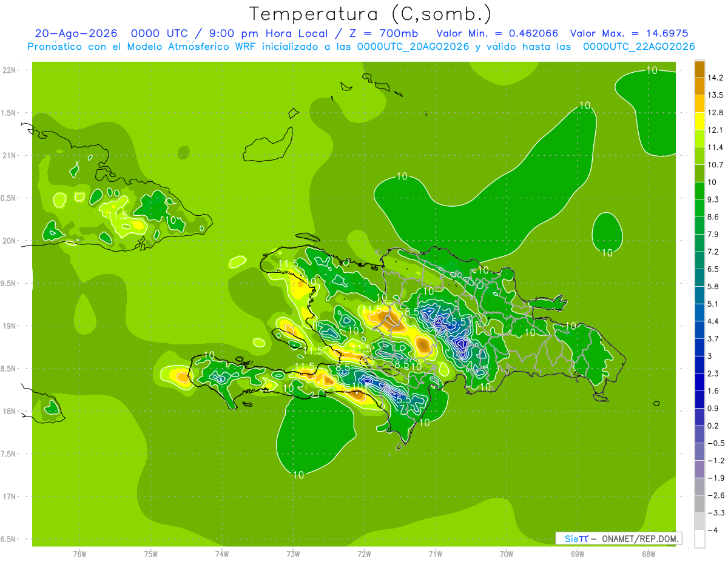Select the date text "20-Ago-2026"

75,33
